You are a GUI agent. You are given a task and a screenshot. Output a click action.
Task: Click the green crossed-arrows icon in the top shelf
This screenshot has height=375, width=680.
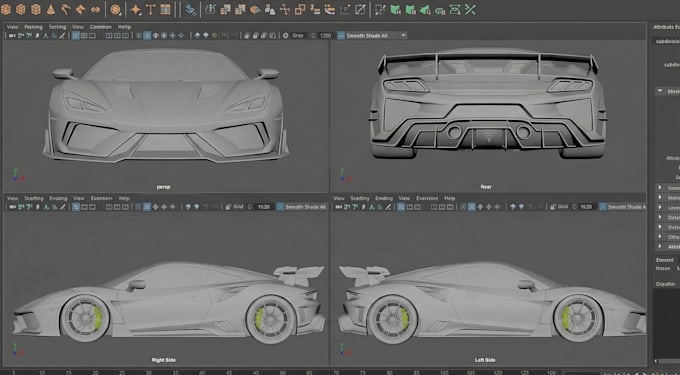pyautogui.click(x=471, y=9)
